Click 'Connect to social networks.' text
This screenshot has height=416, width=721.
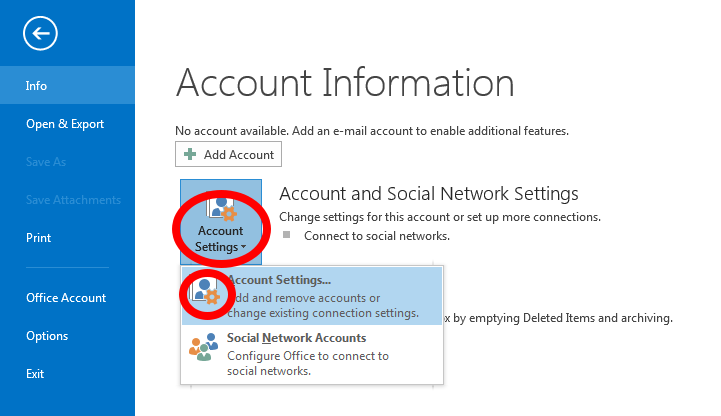(377, 236)
